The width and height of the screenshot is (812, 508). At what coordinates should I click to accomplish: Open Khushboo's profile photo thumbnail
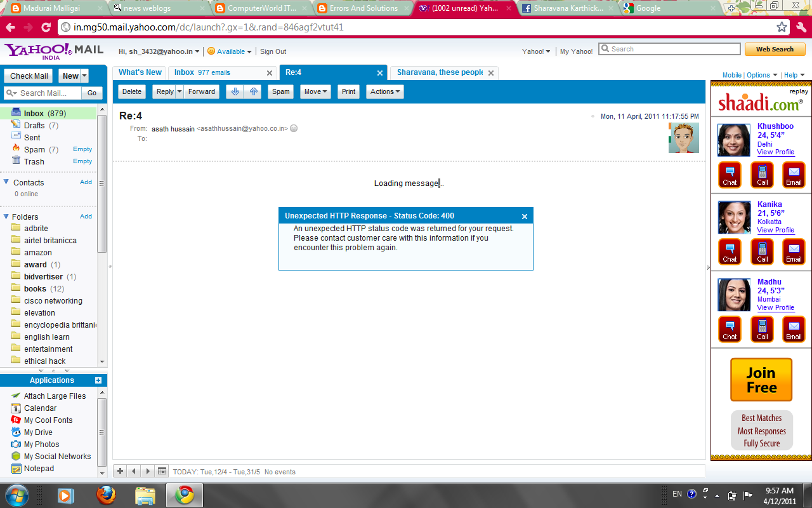(x=734, y=140)
